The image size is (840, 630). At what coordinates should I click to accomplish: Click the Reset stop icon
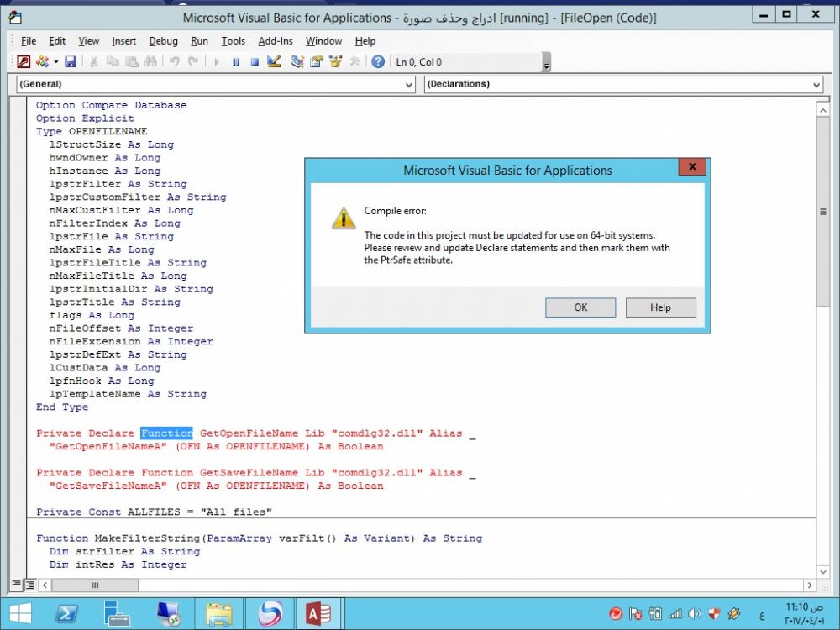(255, 61)
